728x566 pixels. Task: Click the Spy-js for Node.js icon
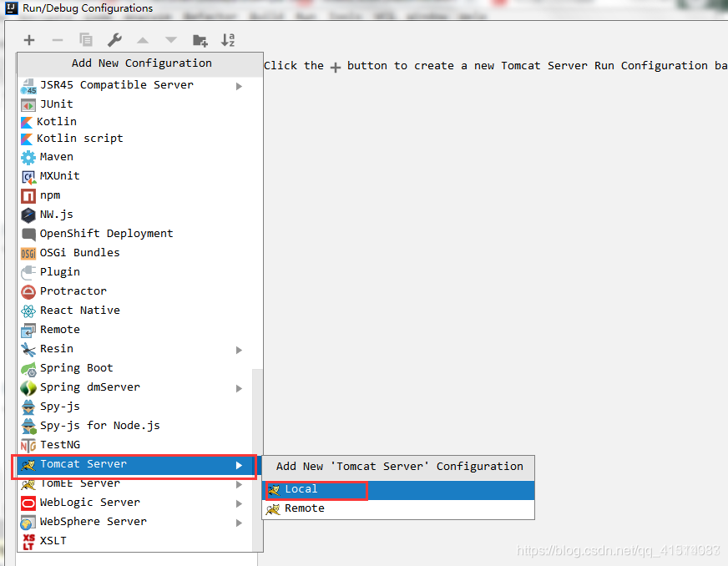[28, 427]
